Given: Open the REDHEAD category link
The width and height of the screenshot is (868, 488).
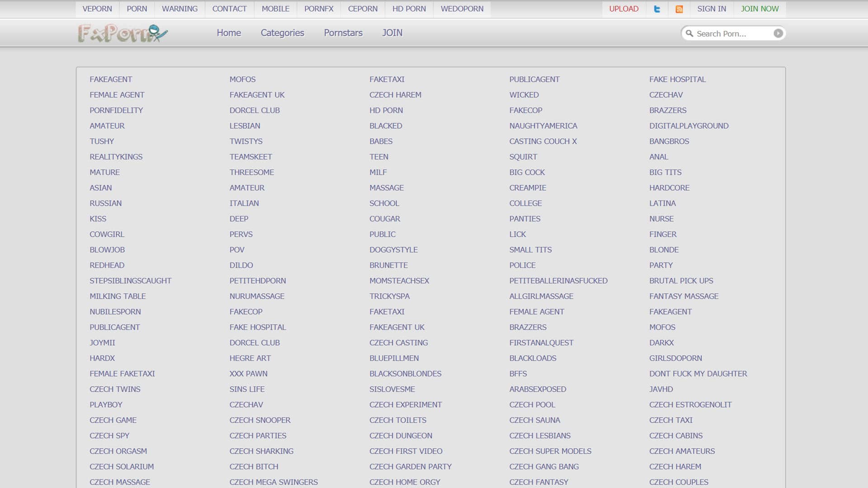Looking at the screenshot, I should pos(107,265).
